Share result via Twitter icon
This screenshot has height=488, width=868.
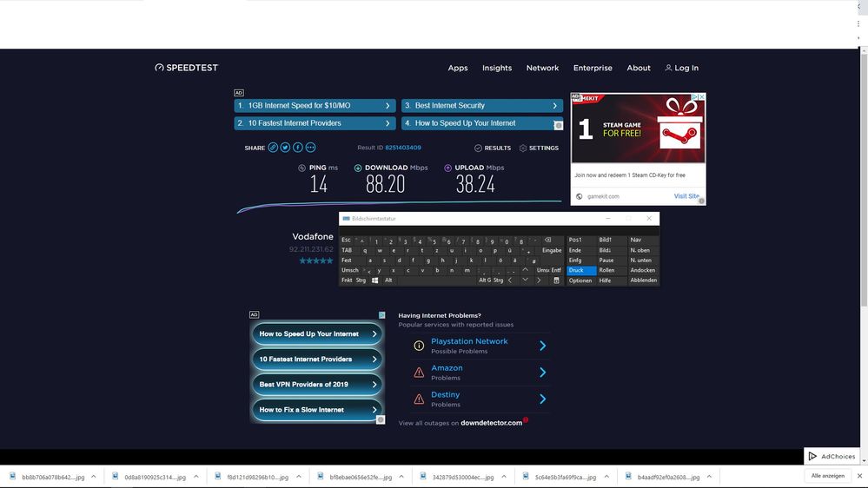pyautogui.click(x=285, y=147)
